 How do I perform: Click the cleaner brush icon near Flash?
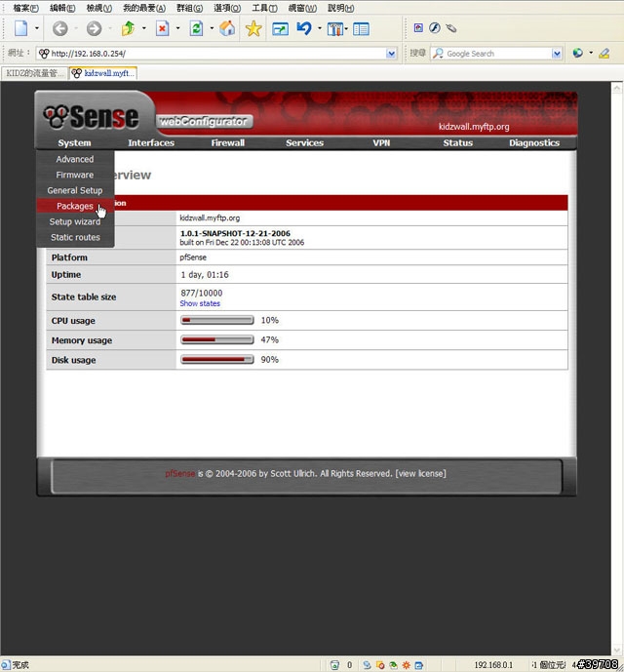pyautogui.click(x=450, y=28)
